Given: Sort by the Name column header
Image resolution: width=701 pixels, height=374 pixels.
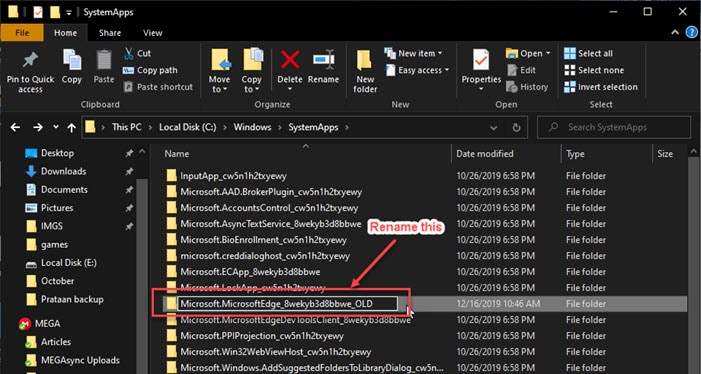Looking at the screenshot, I should pyautogui.click(x=177, y=154).
